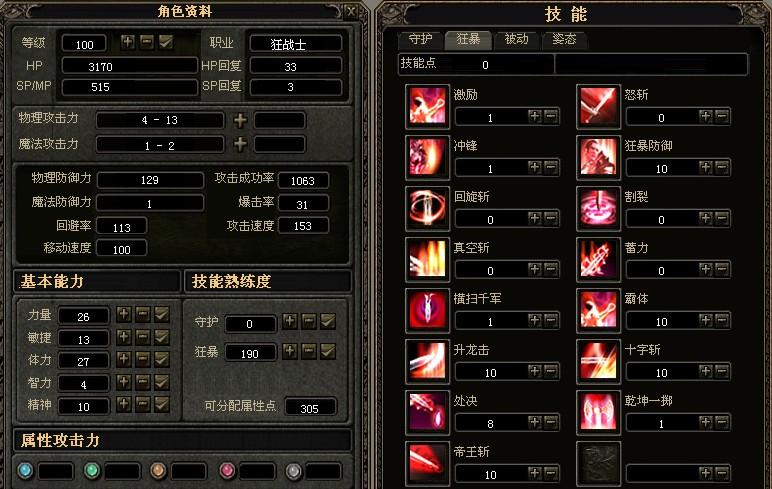The height and width of the screenshot is (489, 772).
Task: Decrease 十字斩 skill level with minus
Action: [722, 371]
